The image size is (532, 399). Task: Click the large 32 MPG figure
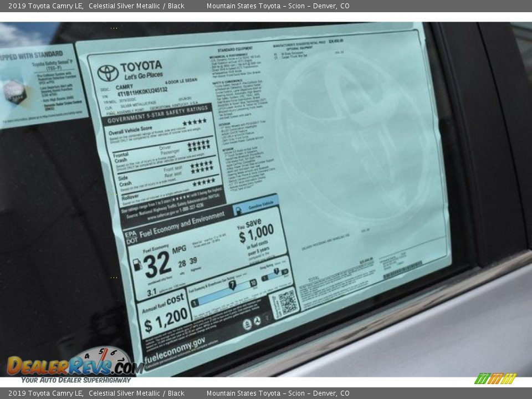(x=157, y=264)
